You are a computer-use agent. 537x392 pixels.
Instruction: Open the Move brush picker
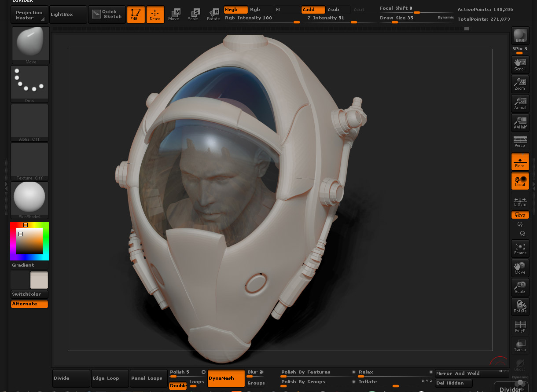[x=30, y=45]
